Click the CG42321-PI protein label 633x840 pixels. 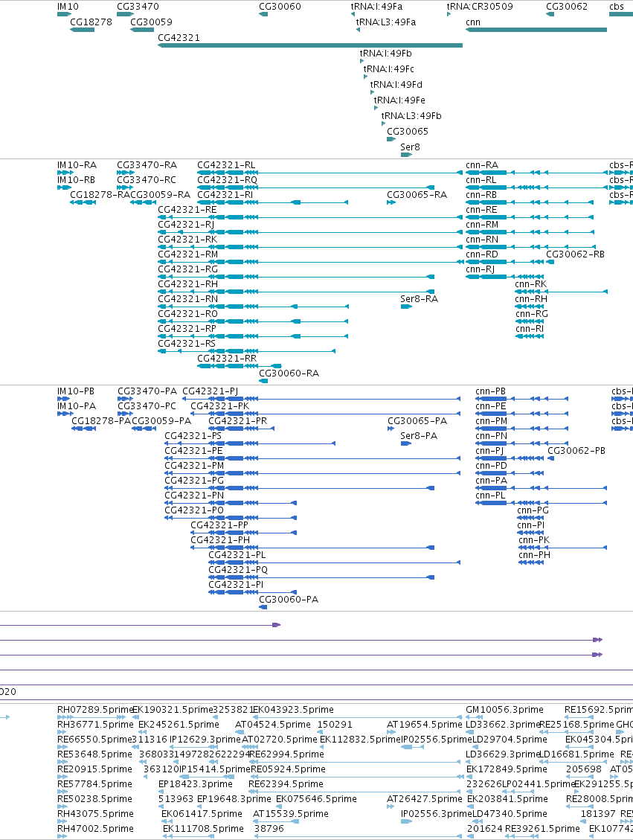tap(236, 585)
